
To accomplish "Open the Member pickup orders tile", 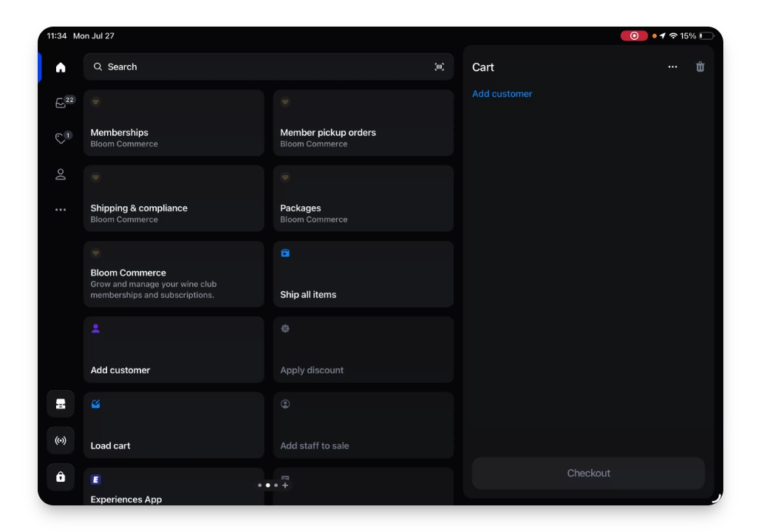I will pyautogui.click(x=364, y=123).
